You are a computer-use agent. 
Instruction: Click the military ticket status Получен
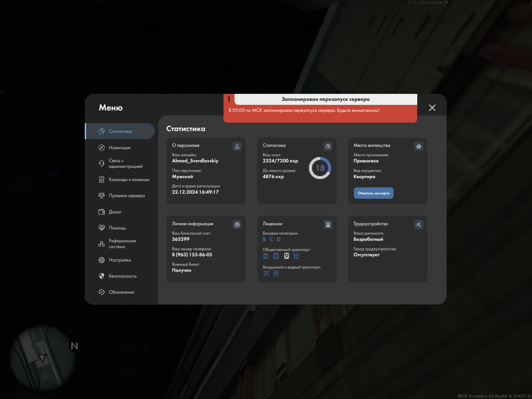(182, 270)
